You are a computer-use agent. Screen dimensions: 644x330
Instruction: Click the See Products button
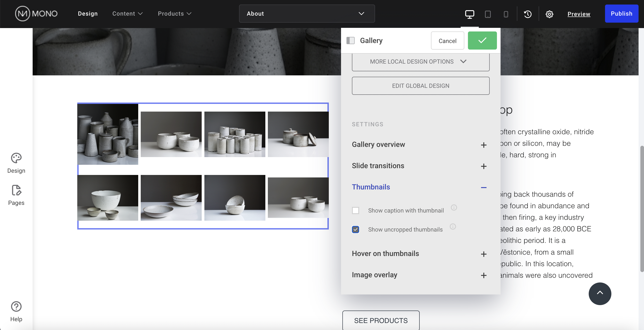click(x=381, y=320)
